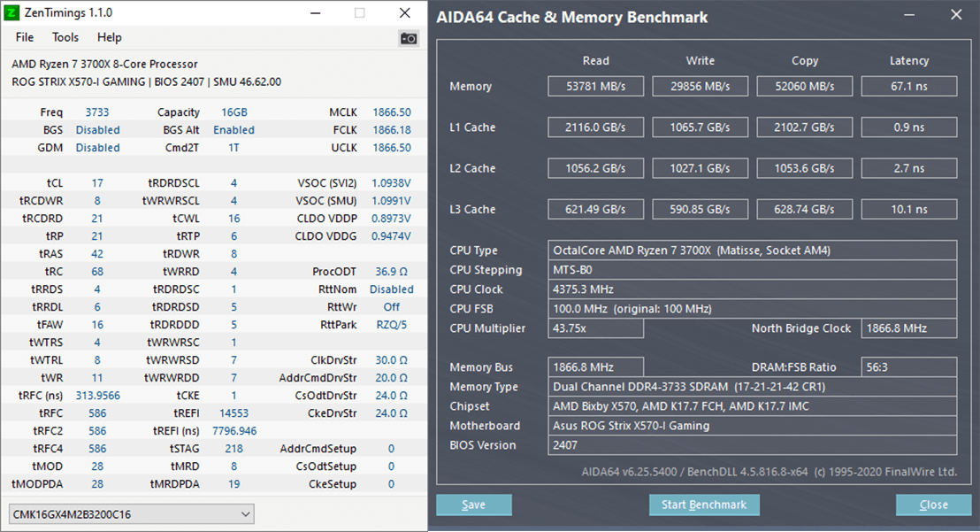Take a screenshot with the camera icon
This screenshot has height=532, width=980.
coord(409,38)
